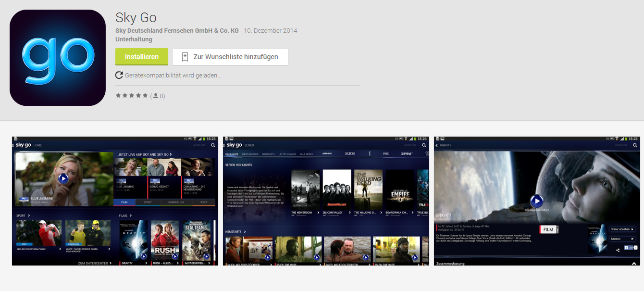Open The Walking Dead poster thumbnail
644x291 pixels.
pos(368,189)
